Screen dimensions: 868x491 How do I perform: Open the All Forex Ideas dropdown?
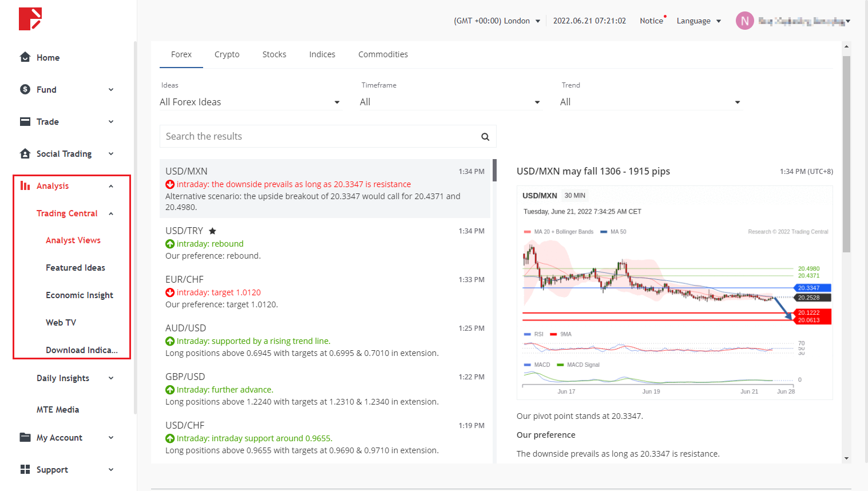click(x=251, y=102)
